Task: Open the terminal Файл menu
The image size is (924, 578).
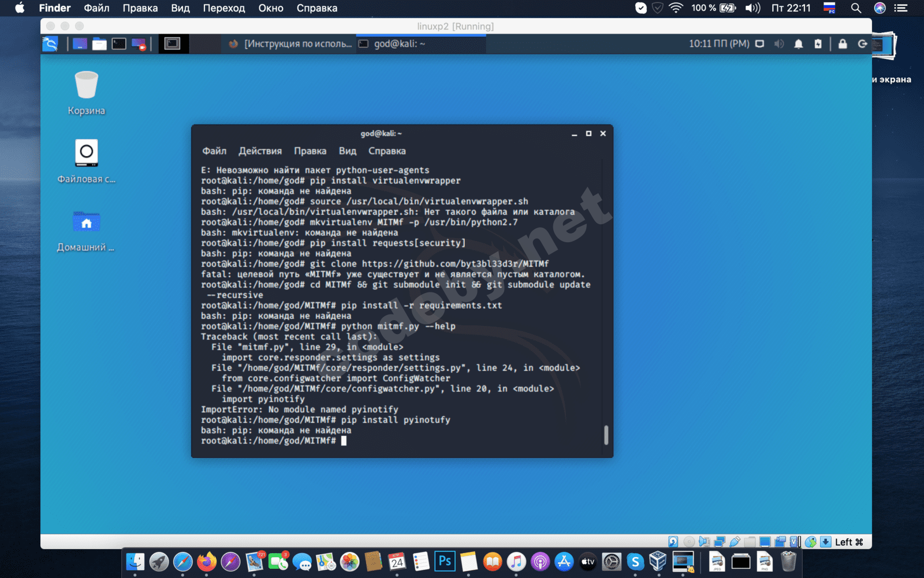Action: pyautogui.click(x=214, y=151)
